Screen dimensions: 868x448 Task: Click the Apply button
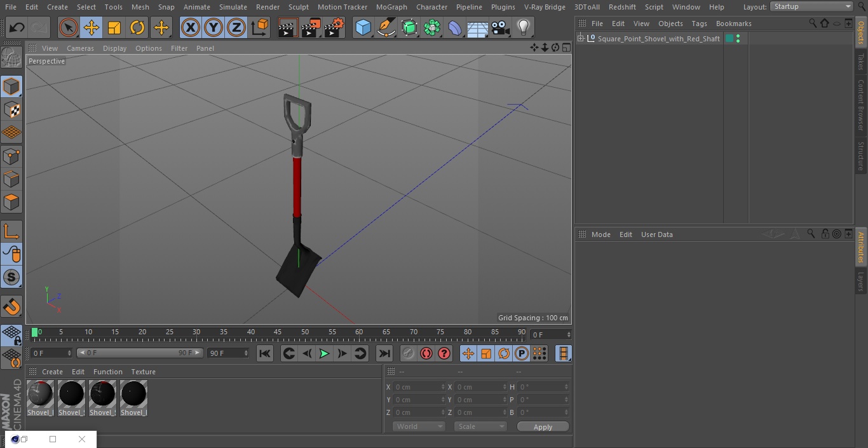[x=543, y=427]
